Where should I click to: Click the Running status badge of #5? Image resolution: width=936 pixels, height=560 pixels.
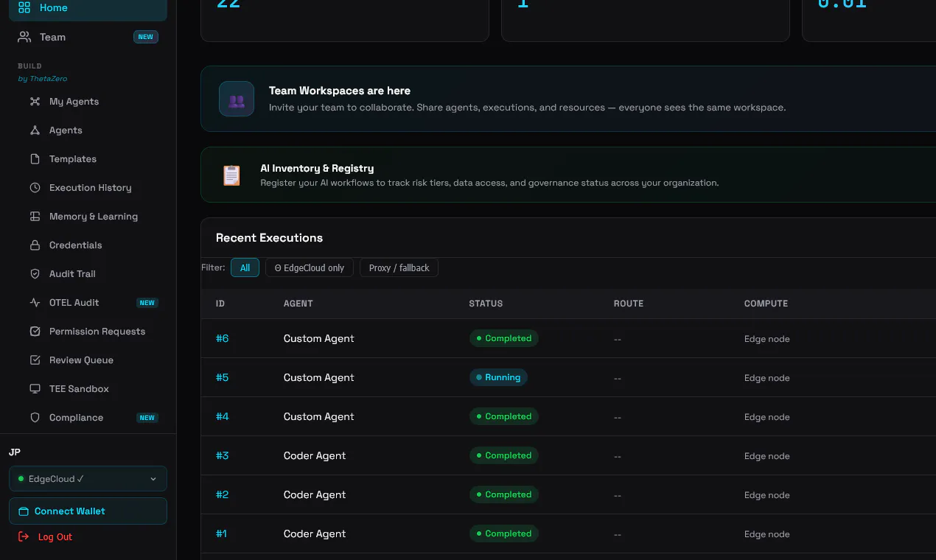click(x=498, y=377)
